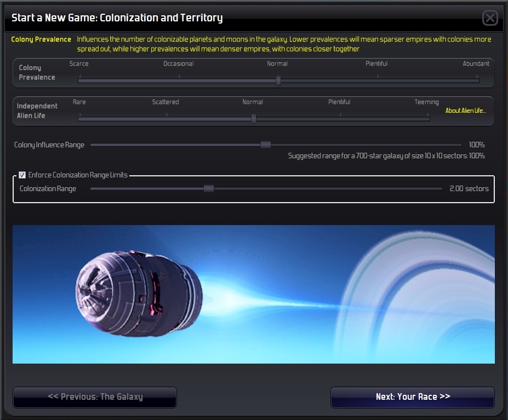Viewport: 508px width, 420px height.
Task: Go back to Previous: The Galaxy
Action: [x=95, y=397]
